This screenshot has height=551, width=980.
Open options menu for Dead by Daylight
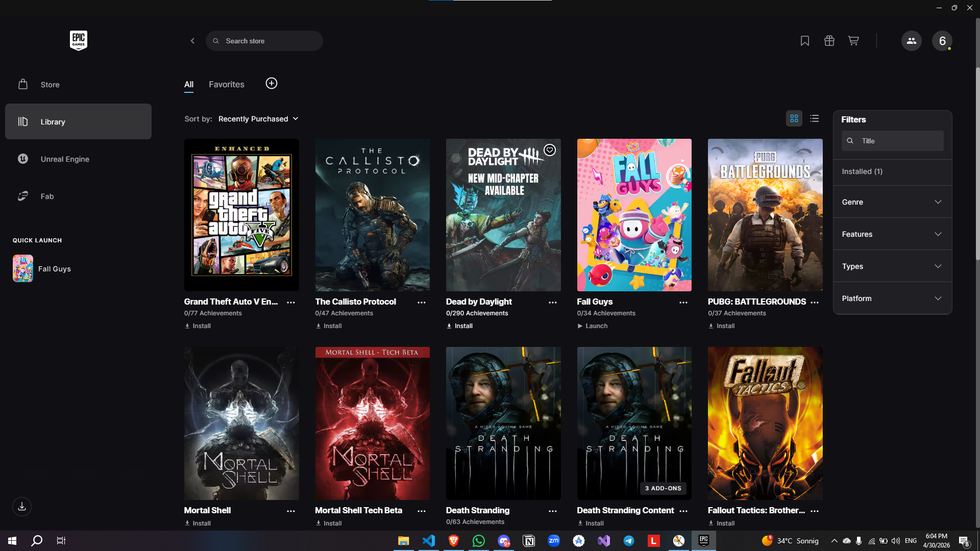point(553,303)
